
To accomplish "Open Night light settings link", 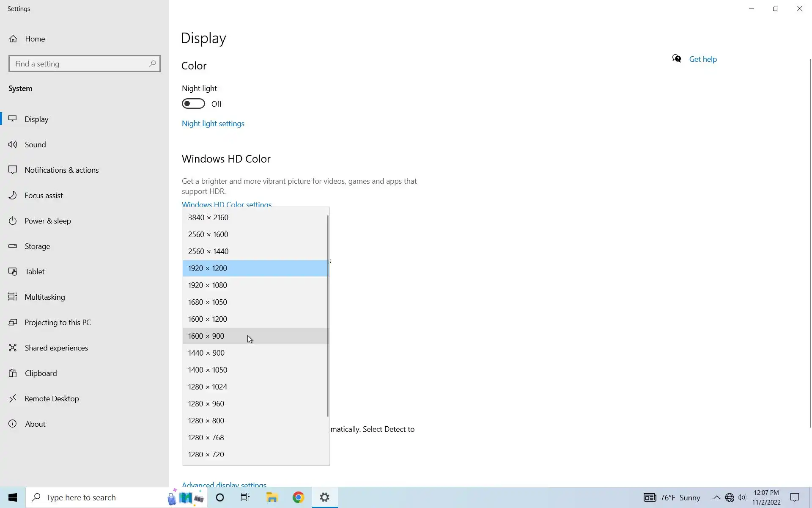I will (x=213, y=124).
